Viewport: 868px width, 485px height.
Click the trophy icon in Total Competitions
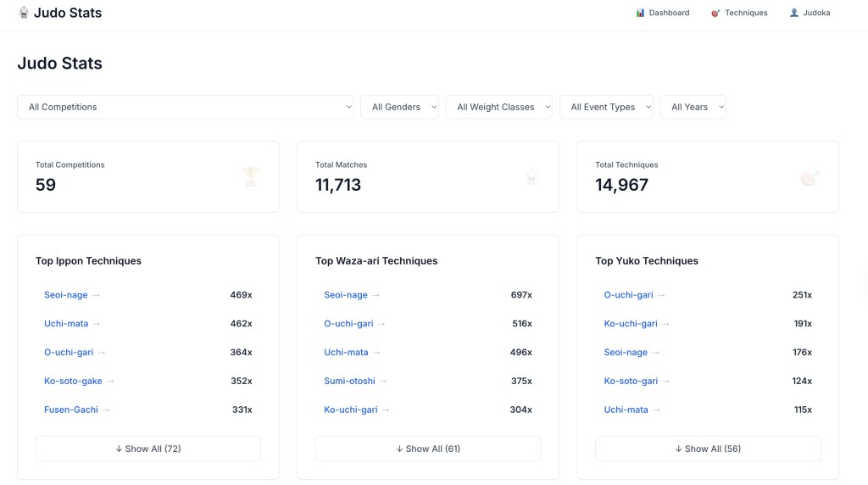tap(251, 176)
